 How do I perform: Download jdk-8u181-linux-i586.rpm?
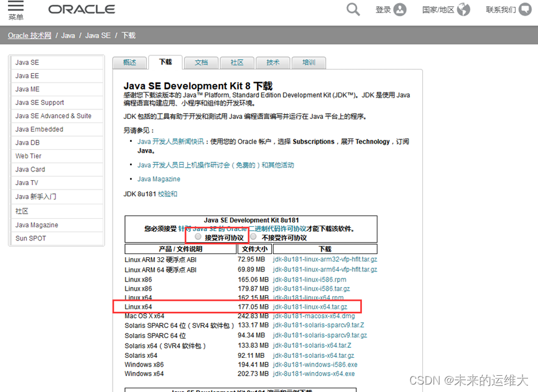(x=310, y=280)
